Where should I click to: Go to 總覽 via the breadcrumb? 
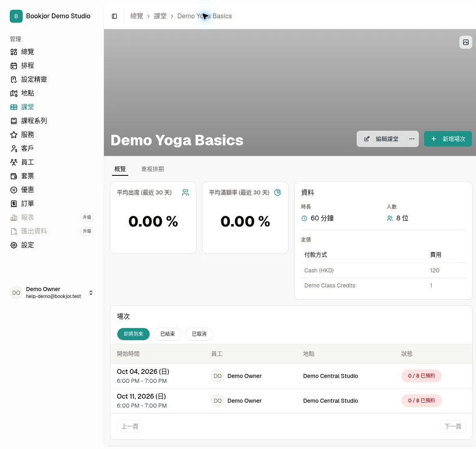click(x=137, y=16)
